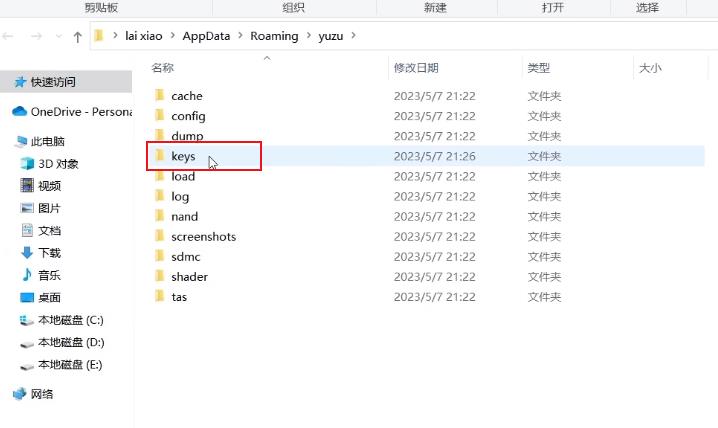
Task: Select the config folder row
Action: click(188, 116)
